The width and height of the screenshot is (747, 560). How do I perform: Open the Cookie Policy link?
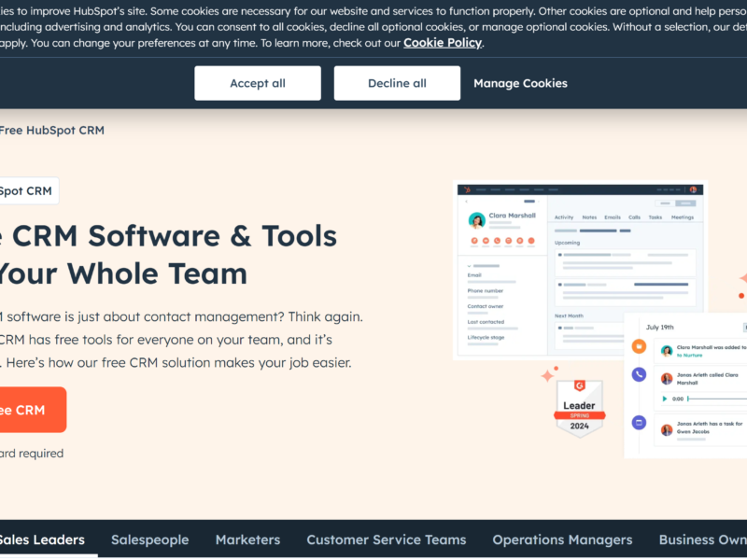pos(443,43)
